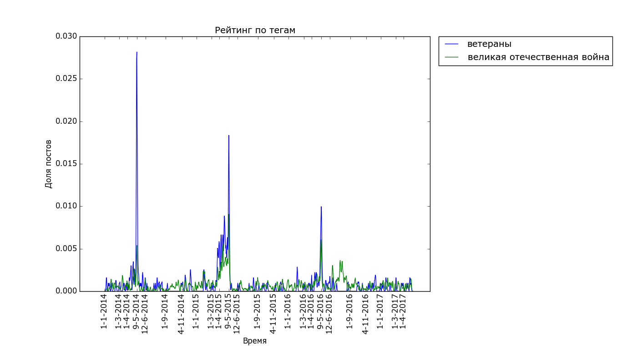
Task: Click x-axis date label 1-1-2015
Action: [196, 312]
